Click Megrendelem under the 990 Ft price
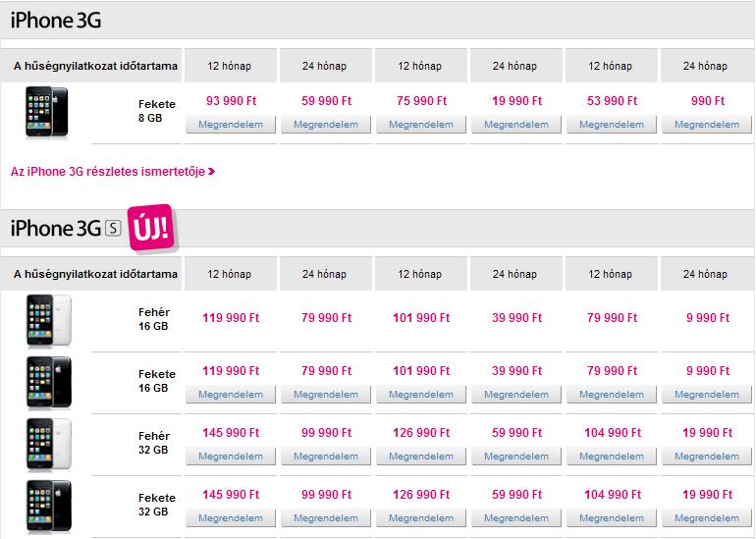Viewport: 756px width, 539px height. pos(707,125)
